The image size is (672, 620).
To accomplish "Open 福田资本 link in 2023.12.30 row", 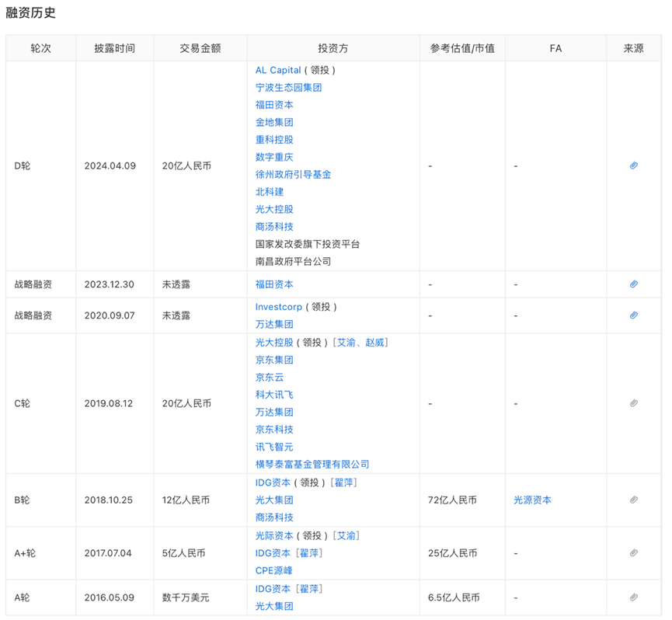I will point(274,284).
